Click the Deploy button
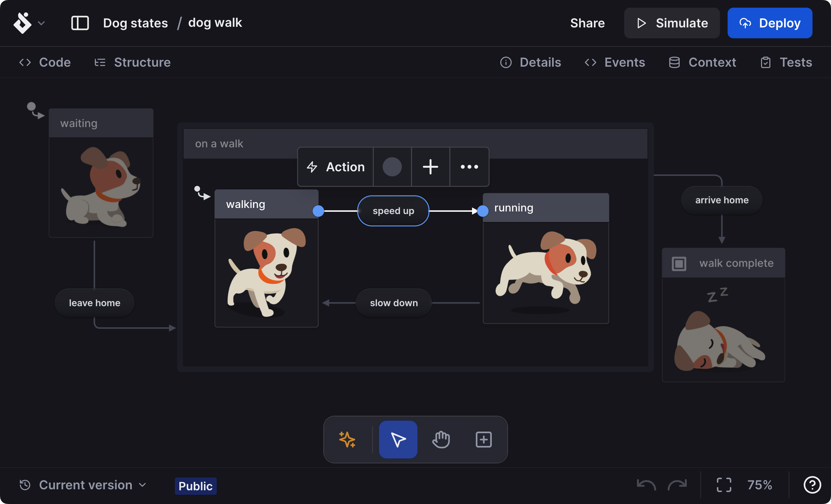 770,23
